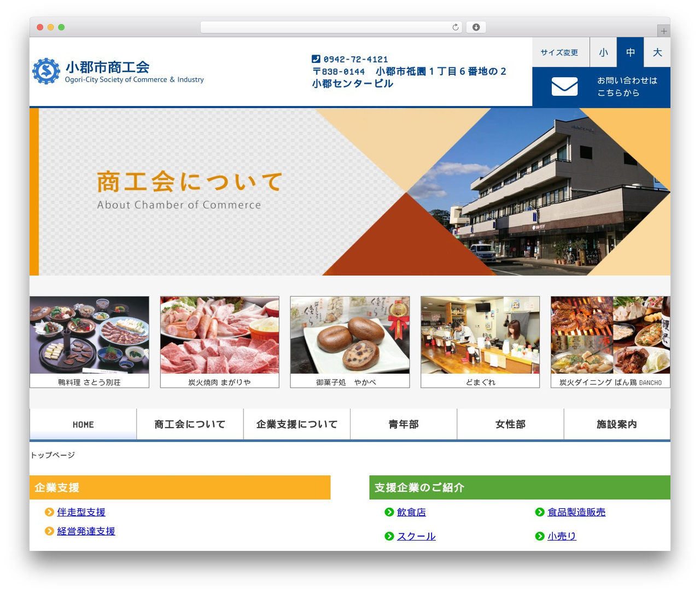Open the 御菓子処 やかべ thumbnail
Viewport: 700px width, 593px height.
[x=350, y=342]
